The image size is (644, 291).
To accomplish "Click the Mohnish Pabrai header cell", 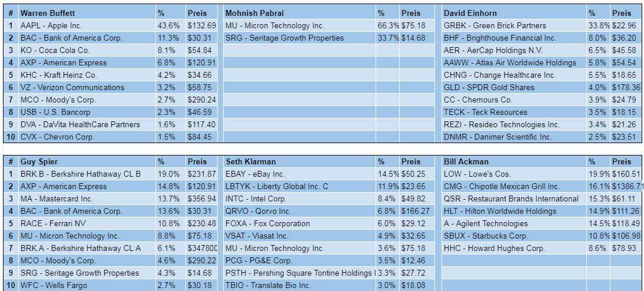I will (300, 13).
